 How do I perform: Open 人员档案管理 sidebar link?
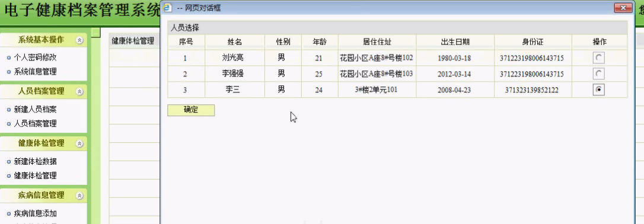[x=36, y=123]
